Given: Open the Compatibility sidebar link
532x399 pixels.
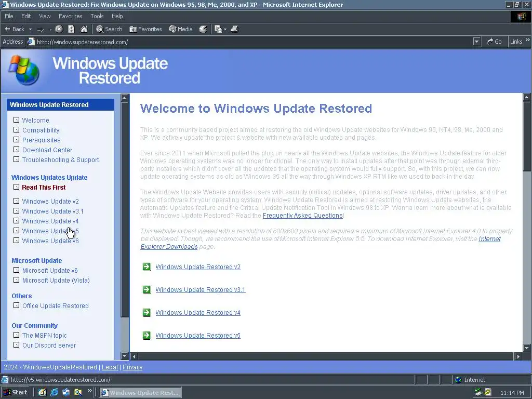Looking at the screenshot, I should pyautogui.click(x=41, y=130).
